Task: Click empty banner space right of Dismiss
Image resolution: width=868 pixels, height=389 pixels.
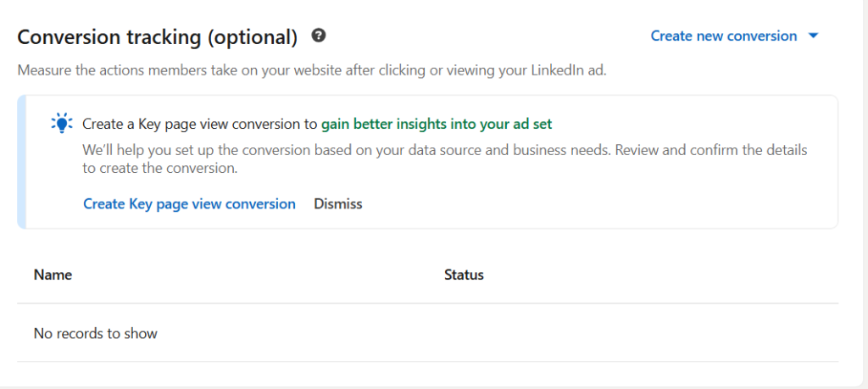Action: (x=593, y=204)
